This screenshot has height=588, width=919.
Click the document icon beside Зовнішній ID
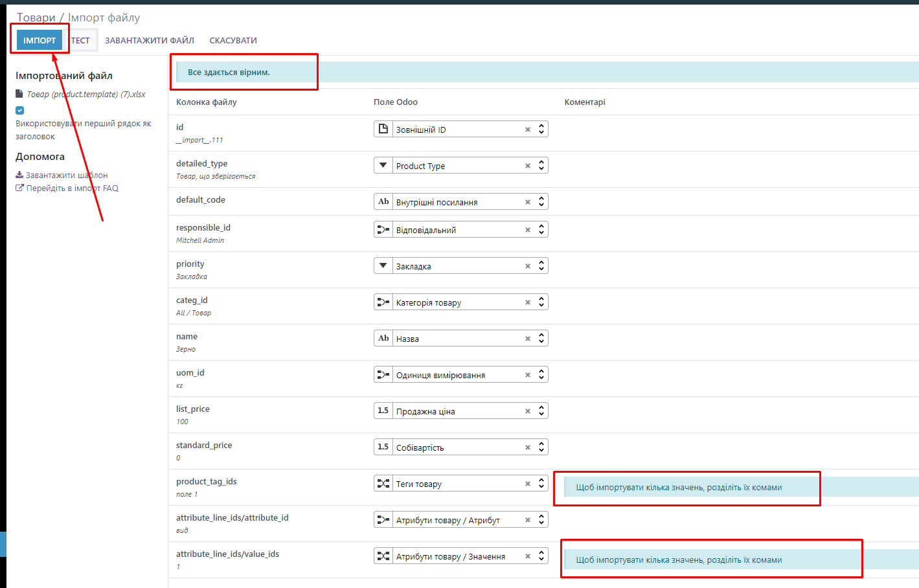(x=383, y=129)
